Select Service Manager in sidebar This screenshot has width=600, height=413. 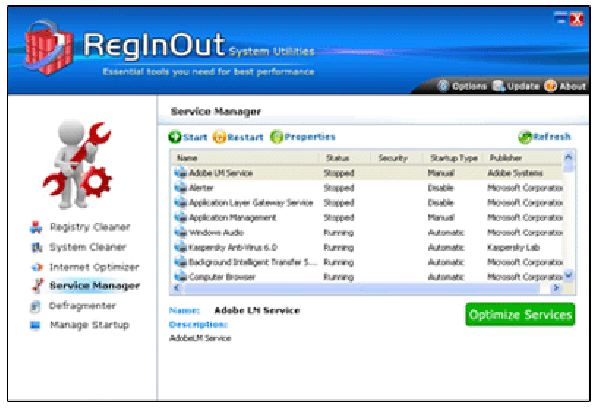pos(95,286)
